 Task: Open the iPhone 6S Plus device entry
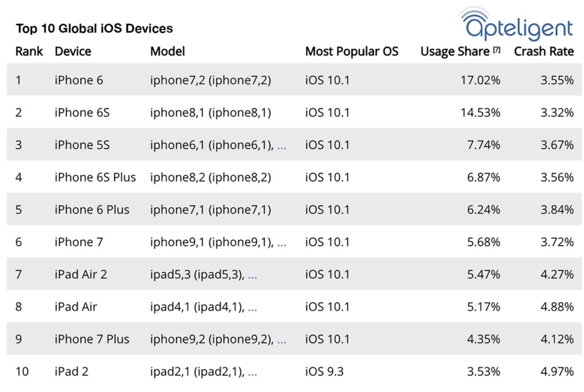click(95, 178)
